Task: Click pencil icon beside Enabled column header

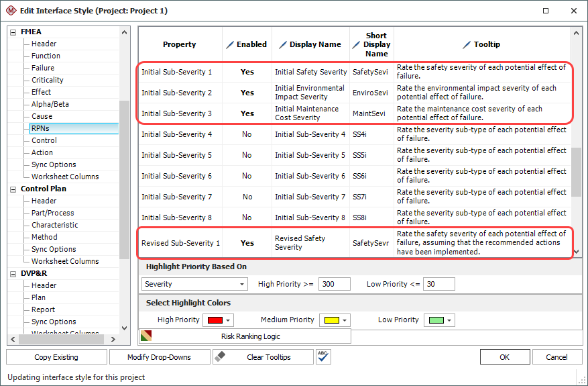Action: 231,44
